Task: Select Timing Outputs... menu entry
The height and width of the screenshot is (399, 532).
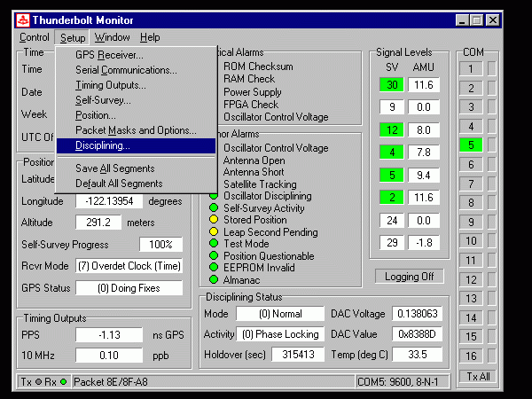Action: click(136, 85)
